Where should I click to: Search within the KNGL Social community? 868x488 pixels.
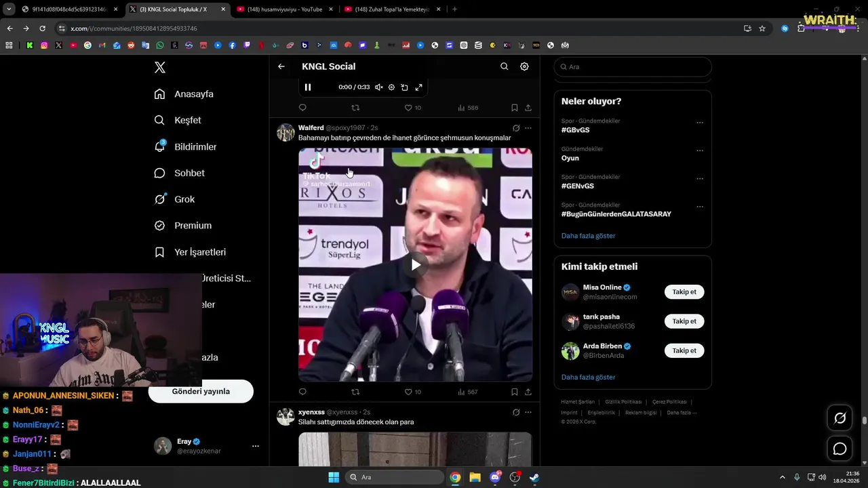coord(504,66)
